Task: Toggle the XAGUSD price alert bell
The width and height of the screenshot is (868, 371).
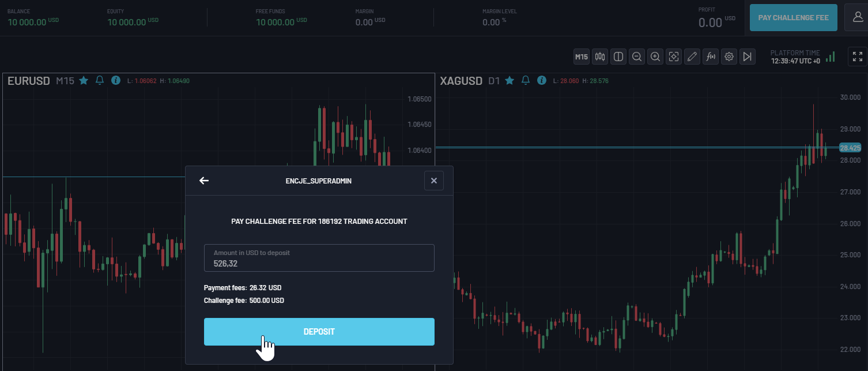Action: [525, 80]
